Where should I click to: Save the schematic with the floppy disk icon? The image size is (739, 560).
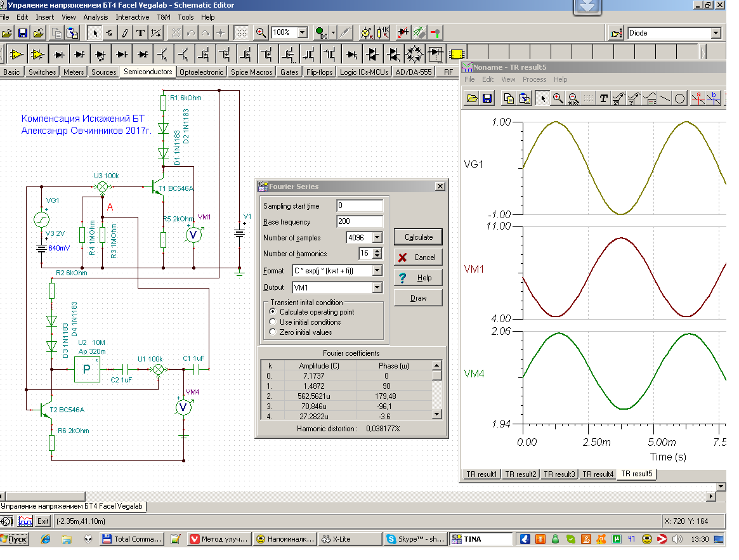click(23, 33)
